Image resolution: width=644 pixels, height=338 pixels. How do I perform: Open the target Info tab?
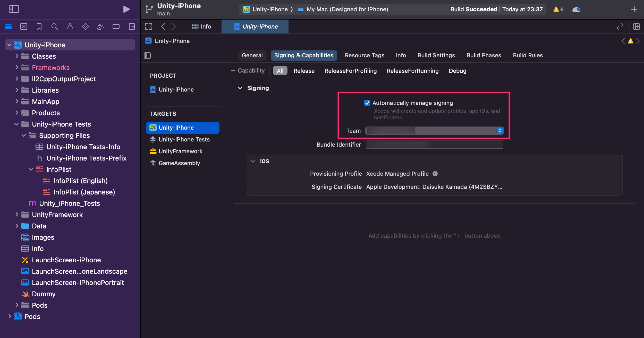(x=401, y=56)
